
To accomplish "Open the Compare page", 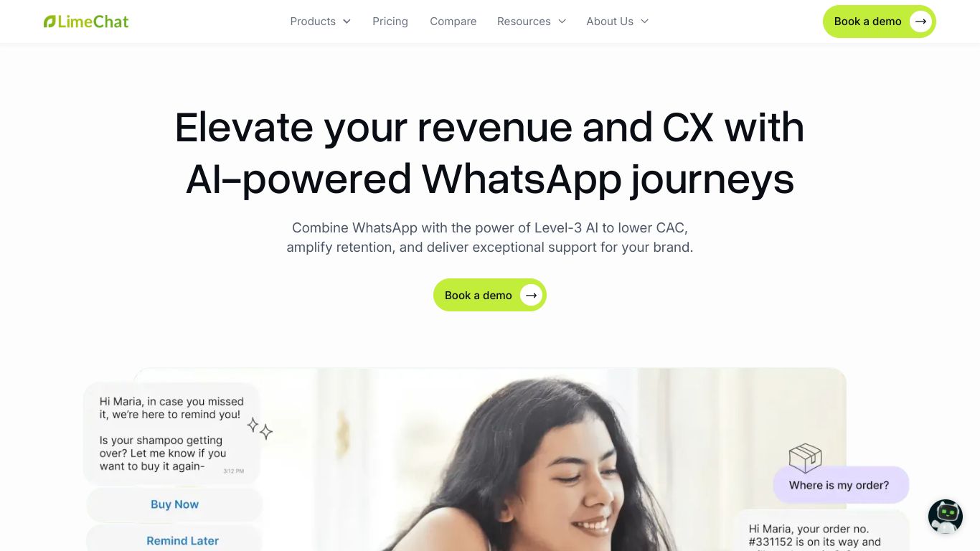I will click(x=453, y=22).
